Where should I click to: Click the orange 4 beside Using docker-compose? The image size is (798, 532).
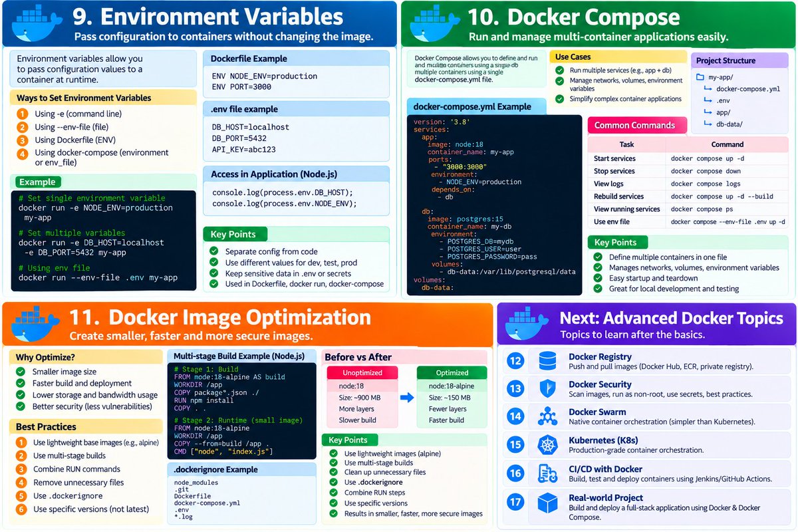[x=23, y=153]
